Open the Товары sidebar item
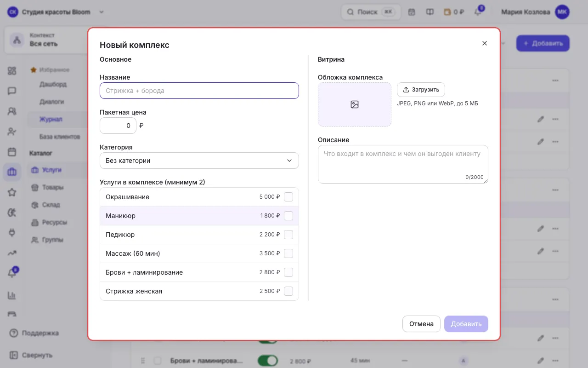Image resolution: width=588 pixels, height=368 pixels. (53, 187)
